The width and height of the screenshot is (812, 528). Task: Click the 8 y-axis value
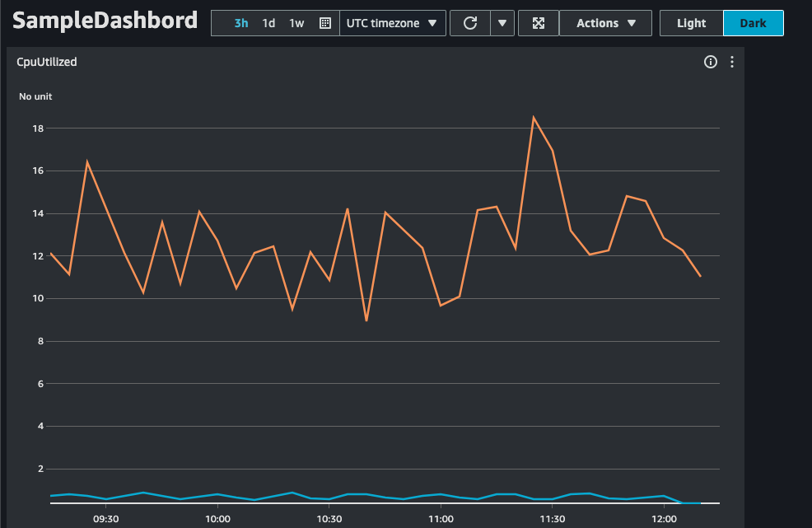click(x=40, y=342)
